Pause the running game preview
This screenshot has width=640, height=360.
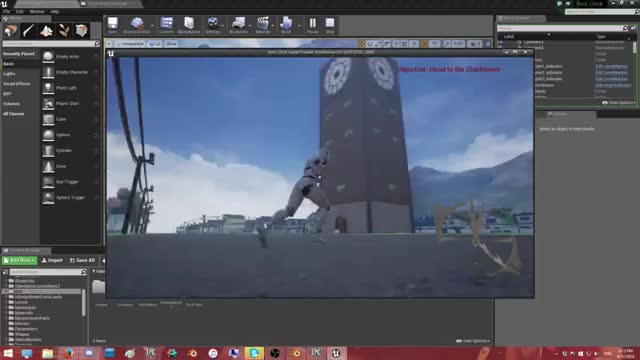point(313,25)
